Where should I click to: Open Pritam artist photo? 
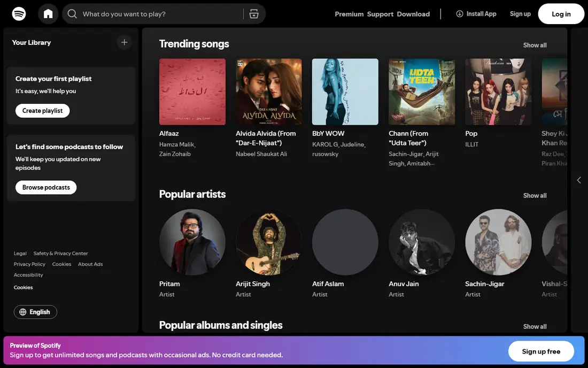click(192, 242)
